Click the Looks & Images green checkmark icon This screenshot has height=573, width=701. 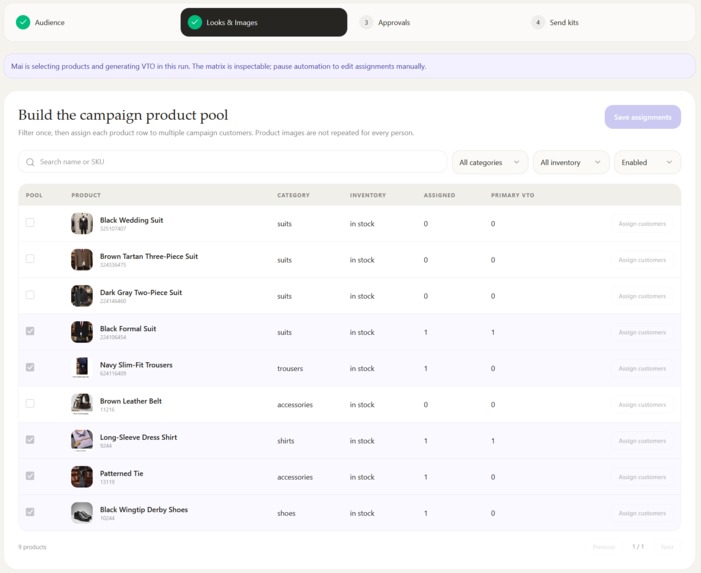(x=195, y=22)
